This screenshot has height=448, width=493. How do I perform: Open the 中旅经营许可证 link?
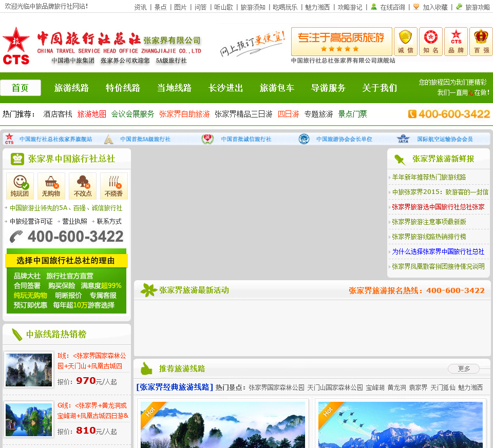[x=31, y=222]
